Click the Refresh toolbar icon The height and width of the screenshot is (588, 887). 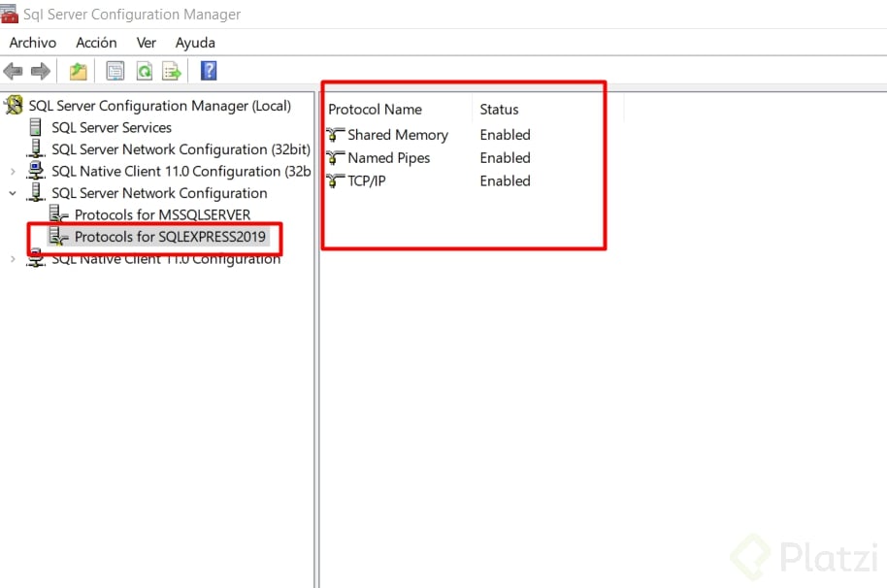click(x=145, y=71)
